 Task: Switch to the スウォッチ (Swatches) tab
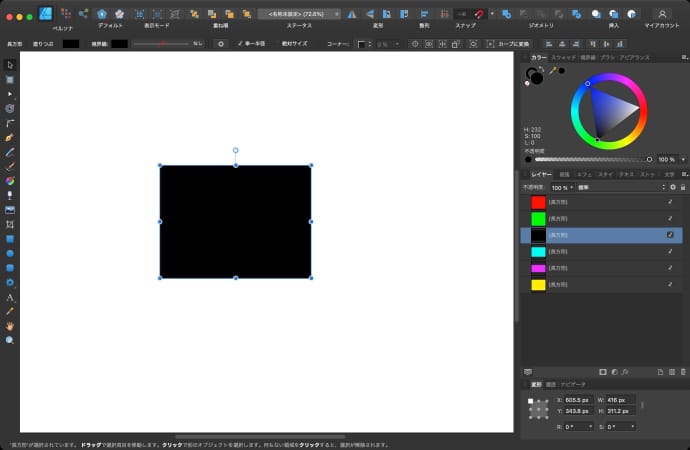coord(563,57)
